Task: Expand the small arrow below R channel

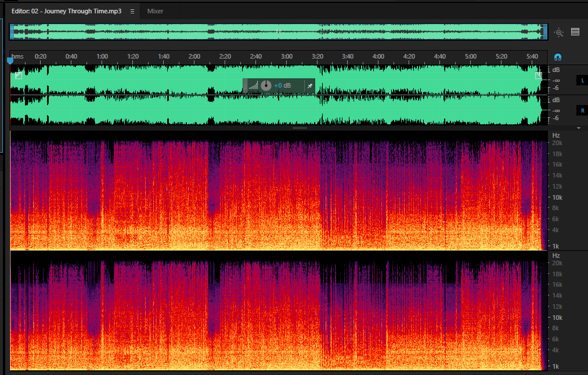Action: tap(579, 128)
